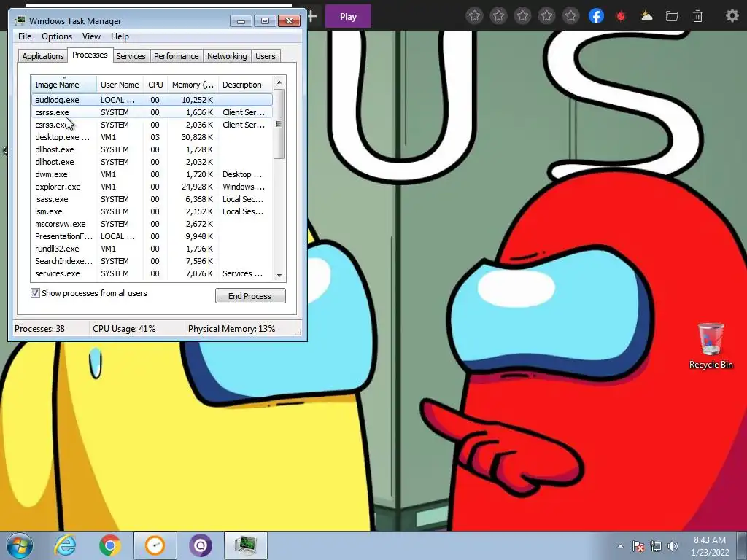
Task: Open the Windows Start orb
Action: (20, 545)
